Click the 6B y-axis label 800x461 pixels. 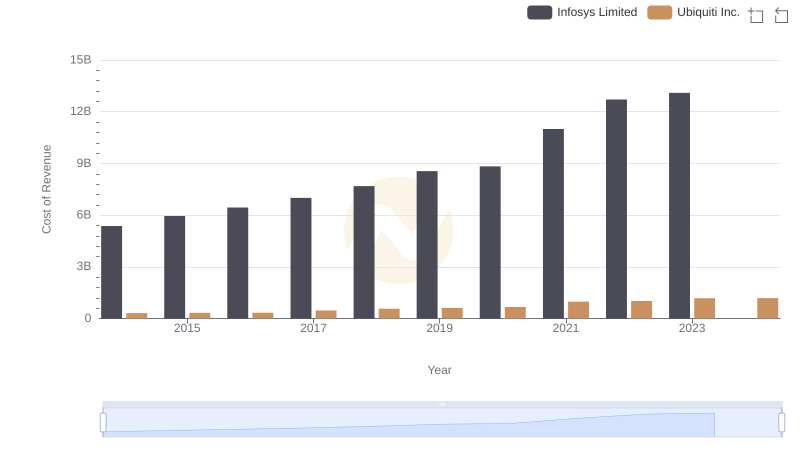[x=84, y=215]
